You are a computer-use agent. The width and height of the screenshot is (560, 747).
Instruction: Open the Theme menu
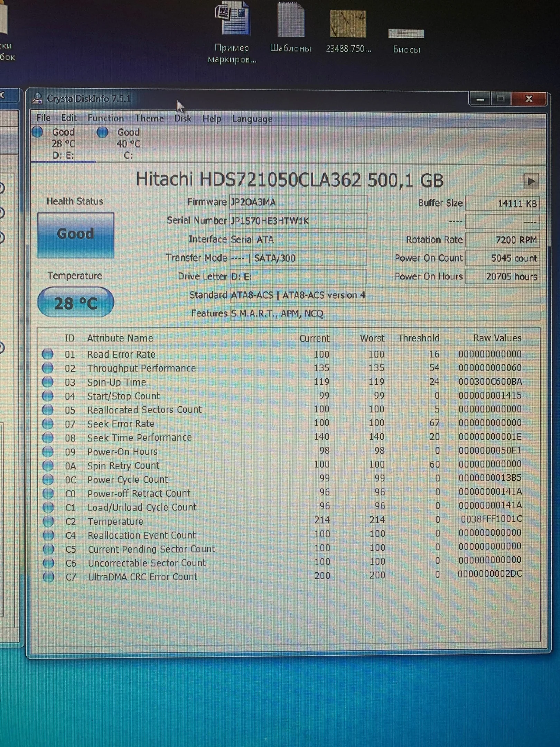pyautogui.click(x=149, y=118)
